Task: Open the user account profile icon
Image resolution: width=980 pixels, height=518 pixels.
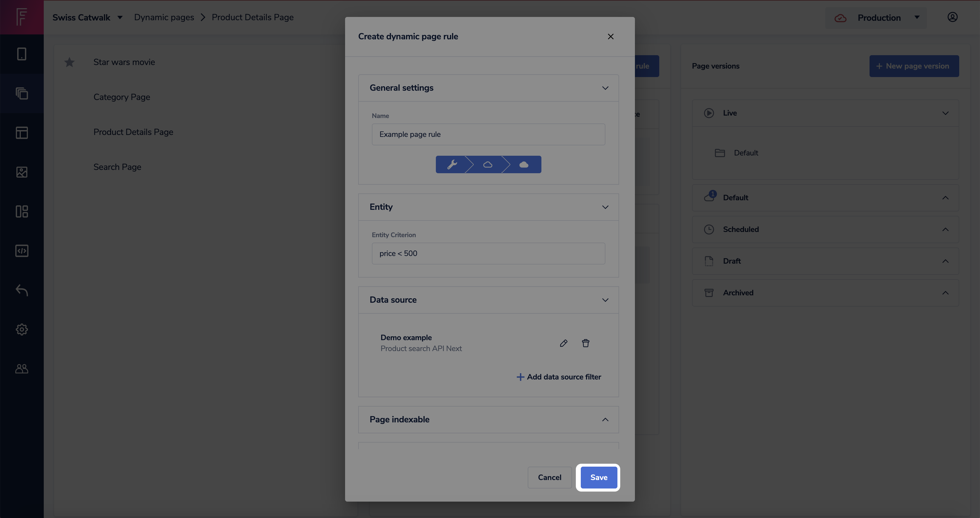Action: pyautogui.click(x=952, y=17)
